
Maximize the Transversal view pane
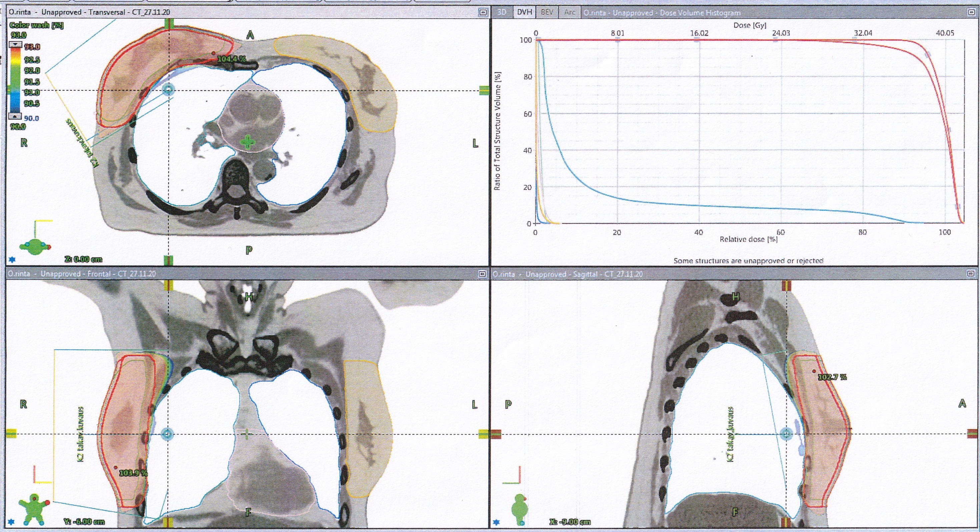(483, 13)
